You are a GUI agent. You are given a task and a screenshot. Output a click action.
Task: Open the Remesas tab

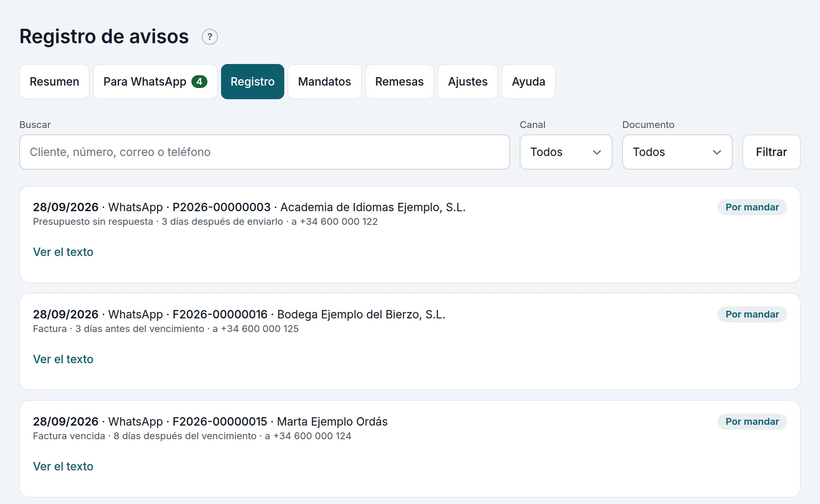[x=400, y=82]
